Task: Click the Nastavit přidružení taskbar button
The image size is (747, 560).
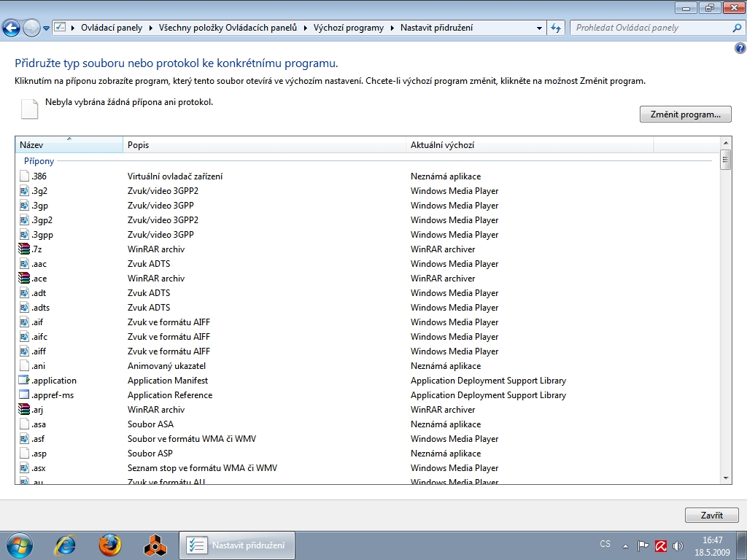Action: [x=237, y=545]
